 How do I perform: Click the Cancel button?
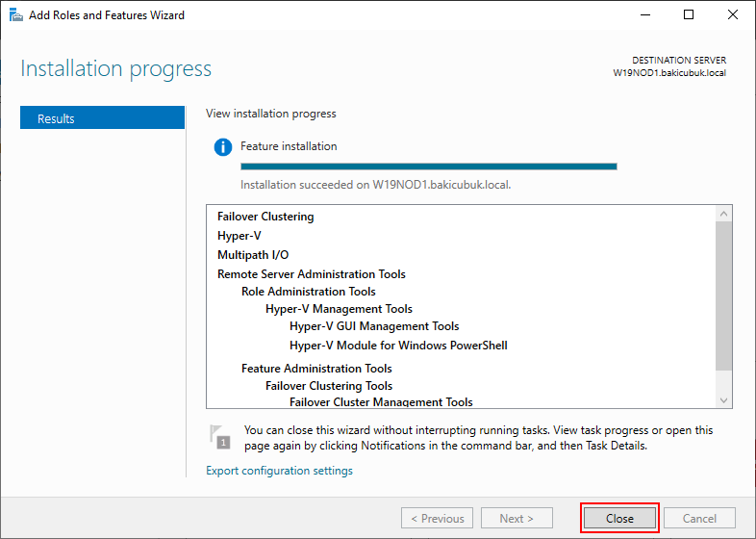tap(699, 518)
